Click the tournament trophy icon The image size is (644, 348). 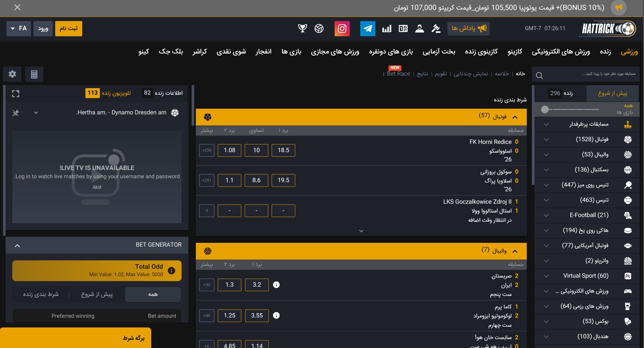303,28
